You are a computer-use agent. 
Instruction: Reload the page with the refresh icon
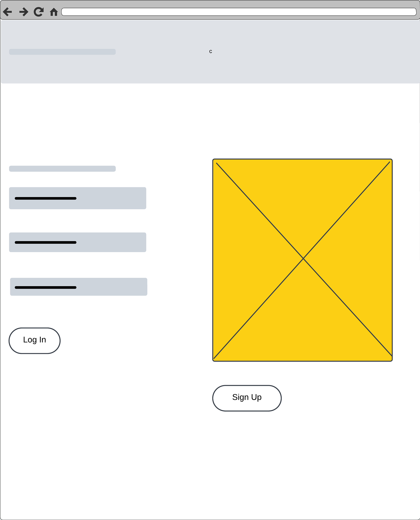[39, 12]
